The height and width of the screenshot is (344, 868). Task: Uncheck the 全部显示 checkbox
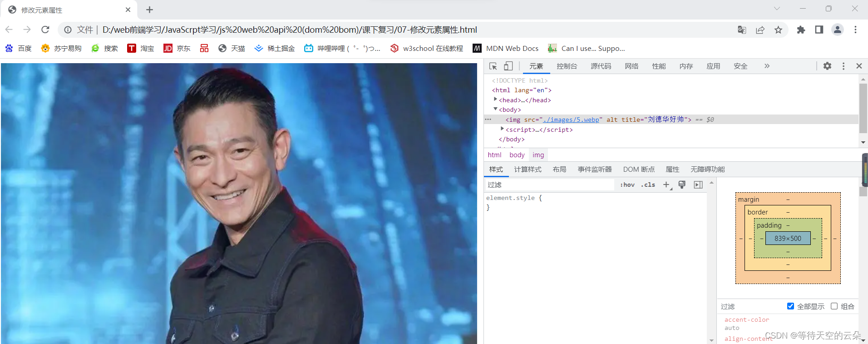pos(790,306)
